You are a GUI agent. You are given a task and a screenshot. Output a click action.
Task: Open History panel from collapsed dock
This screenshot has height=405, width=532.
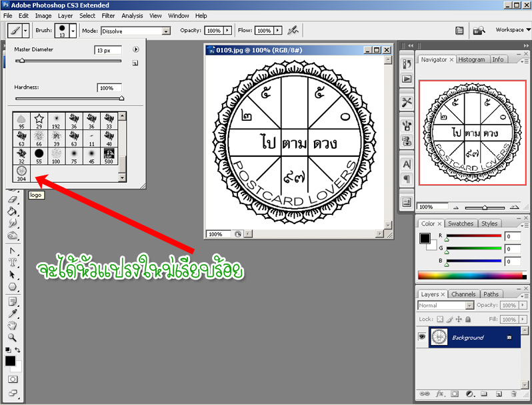(x=407, y=64)
